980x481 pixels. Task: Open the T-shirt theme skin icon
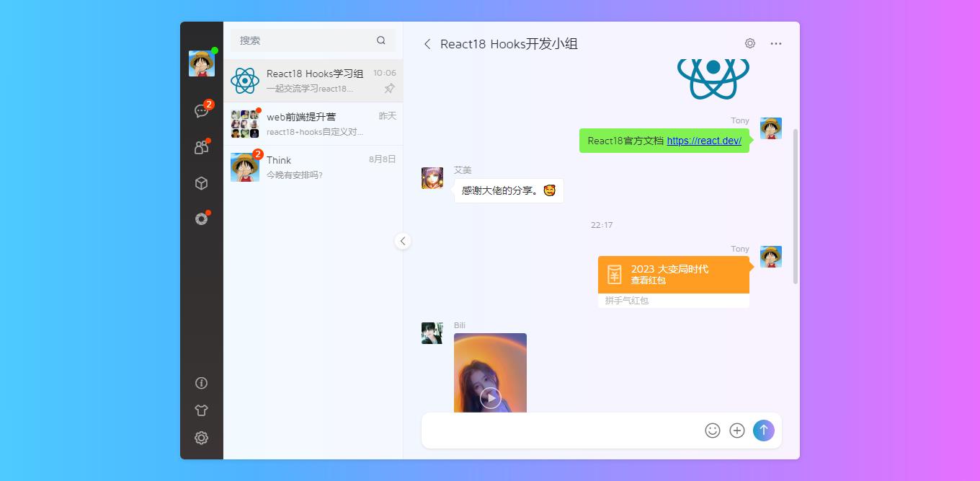[x=201, y=410]
